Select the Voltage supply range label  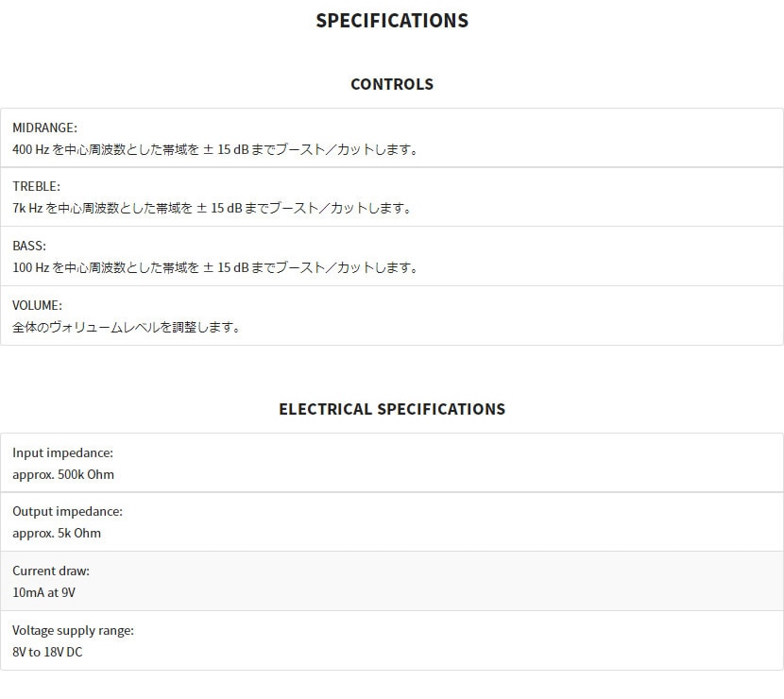click(x=73, y=631)
